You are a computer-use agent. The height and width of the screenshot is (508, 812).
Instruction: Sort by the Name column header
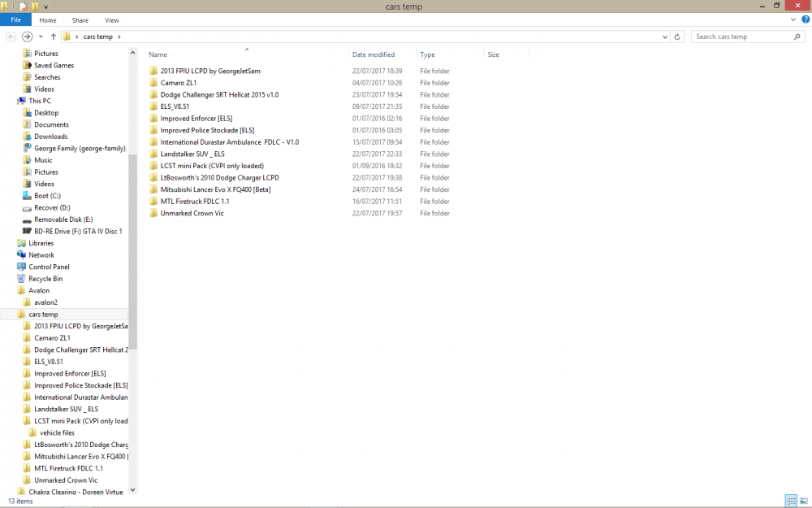158,54
